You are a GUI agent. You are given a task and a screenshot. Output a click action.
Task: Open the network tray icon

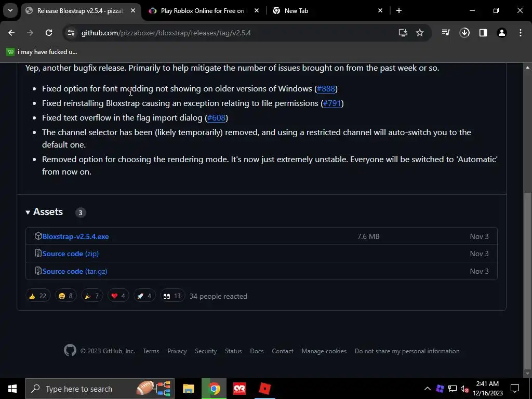pos(453,389)
